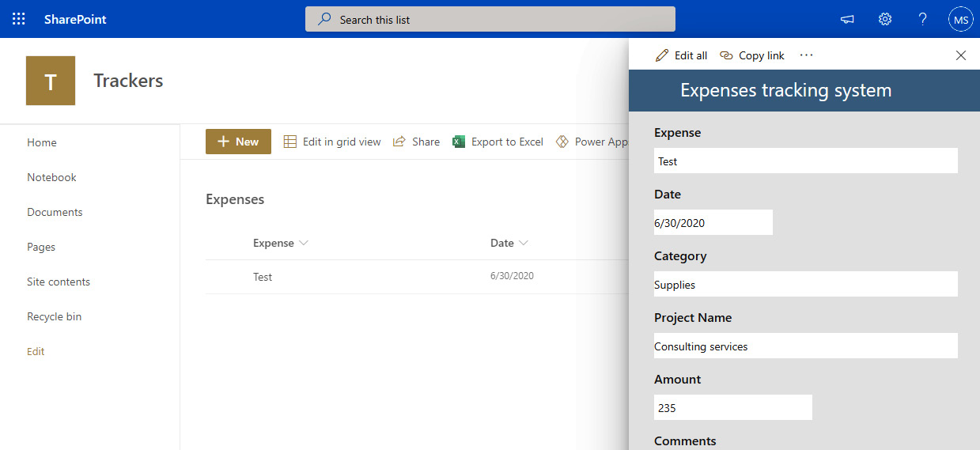Click the chain icon beside Copy link
Image resolution: width=980 pixels, height=450 pixels.
(x=726, y=55)
